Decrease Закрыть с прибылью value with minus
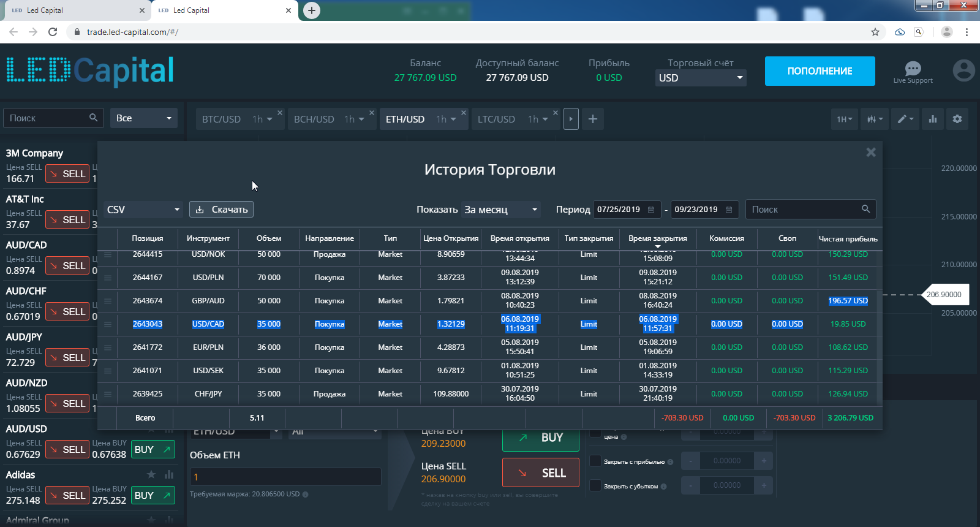Image resolution: width=980 pixels, height=527 pixels. click(690, 461)
